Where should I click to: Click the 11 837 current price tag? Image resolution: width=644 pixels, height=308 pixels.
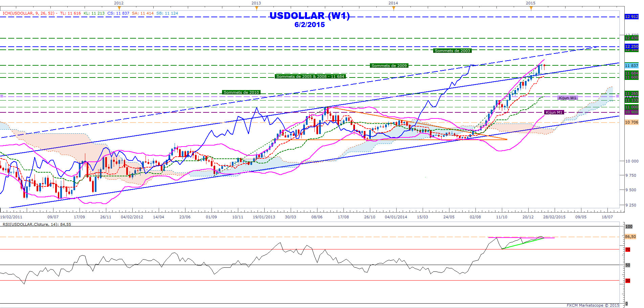coord(631,66)
